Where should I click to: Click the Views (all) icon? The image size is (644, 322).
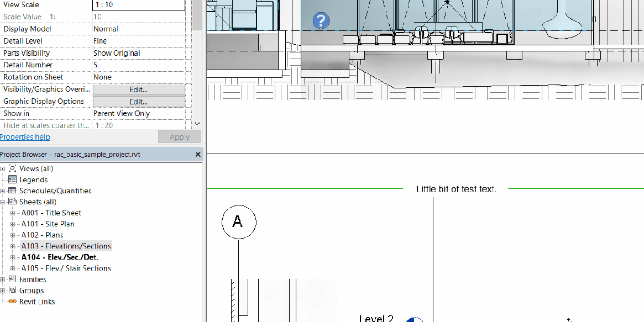[x=13, y=168]
